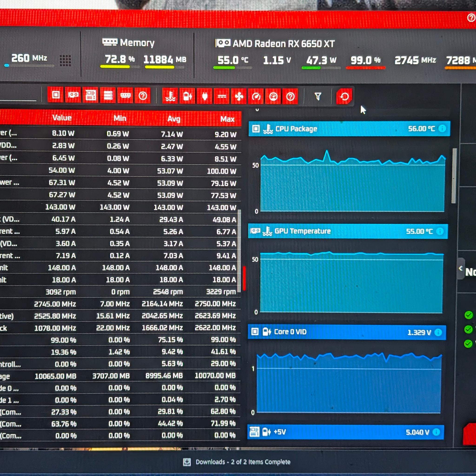Click the 55.0 °C GPU temperature readout

(233, 60)
